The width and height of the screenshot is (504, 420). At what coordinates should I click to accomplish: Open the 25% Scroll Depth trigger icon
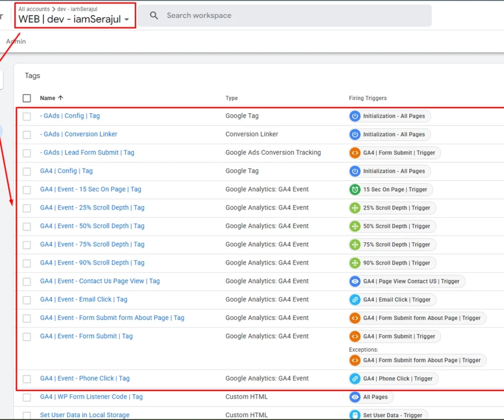click(355, 208)
